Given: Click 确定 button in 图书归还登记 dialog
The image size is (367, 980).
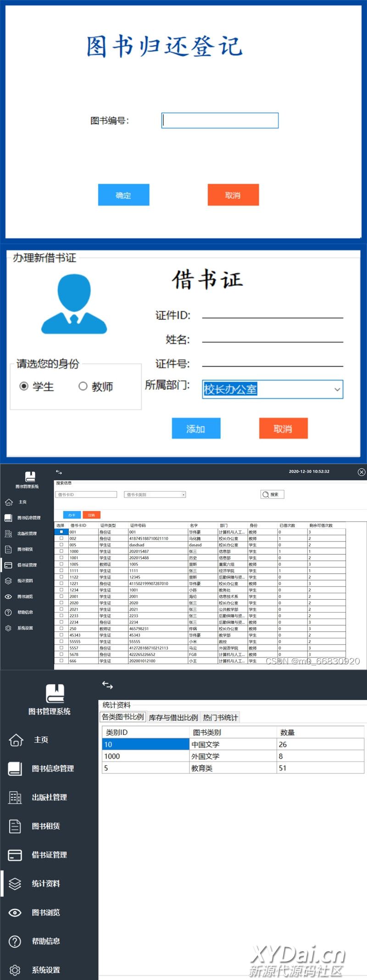Looking at the screenshot, I should point(123,195).
